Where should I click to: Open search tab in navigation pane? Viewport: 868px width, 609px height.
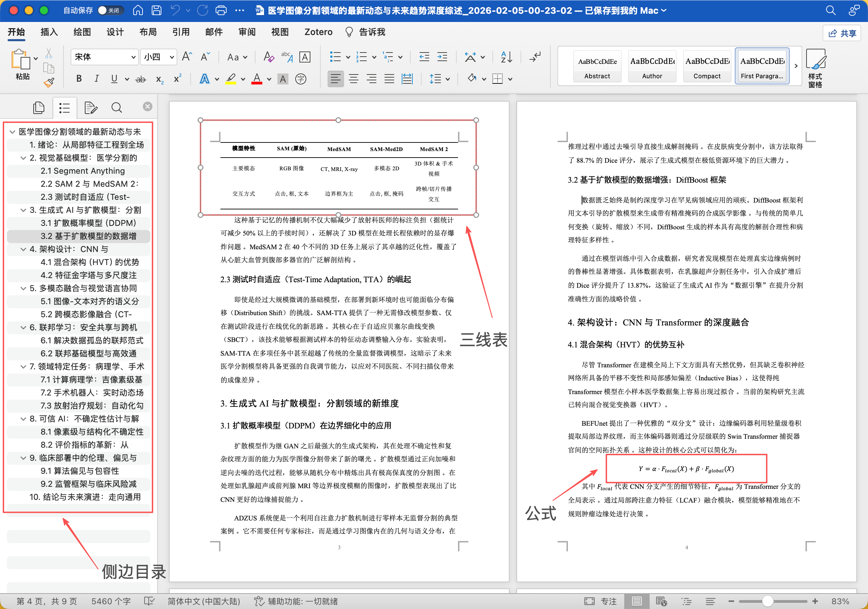116,108
